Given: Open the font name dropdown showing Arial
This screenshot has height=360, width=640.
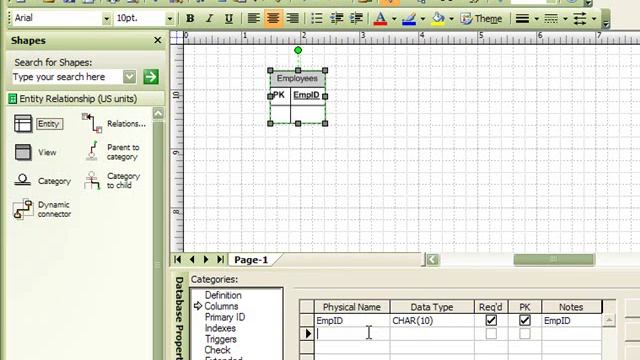Looking at the screenshot, I should [x=106, y=19].
